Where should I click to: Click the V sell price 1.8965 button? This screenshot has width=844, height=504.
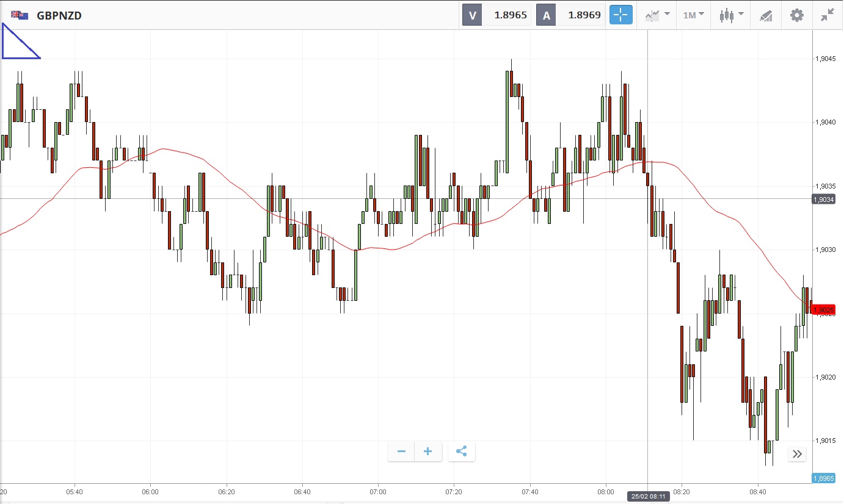point(495,15)
